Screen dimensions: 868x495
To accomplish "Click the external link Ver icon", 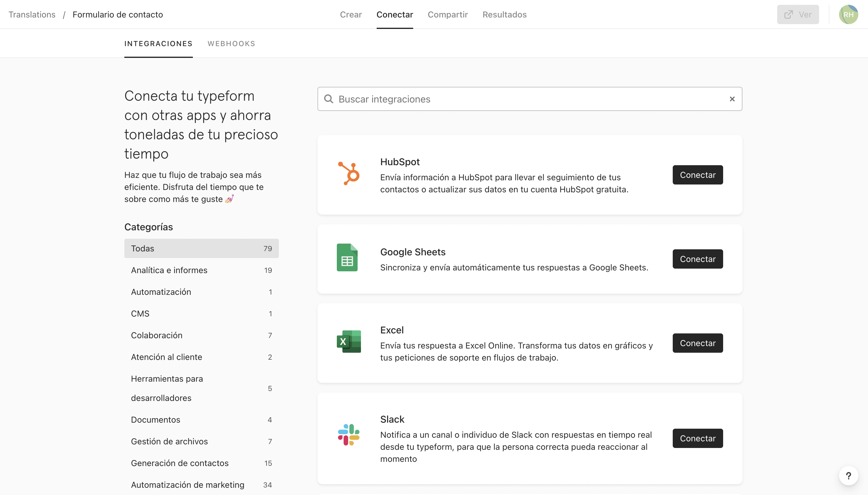I will point(789,14).
